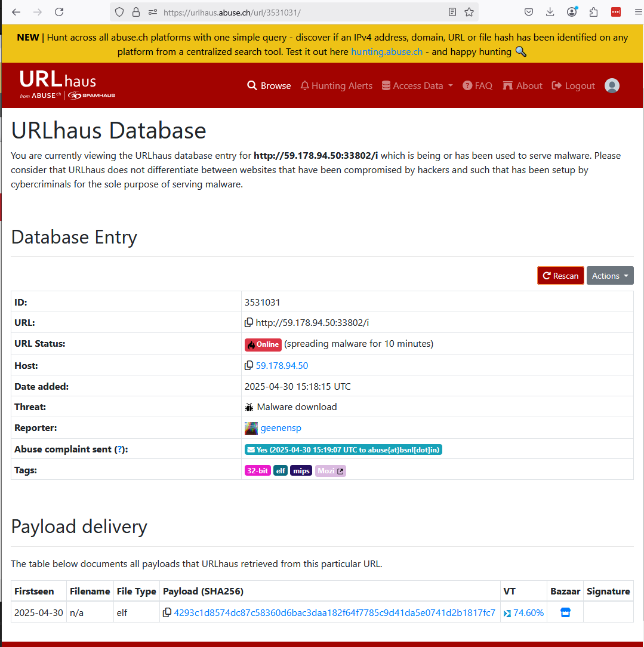Click the Firstseen cell 2025-04-30
Image resolution: width=644 pixels, height=647 pixels.
(39, 613)
